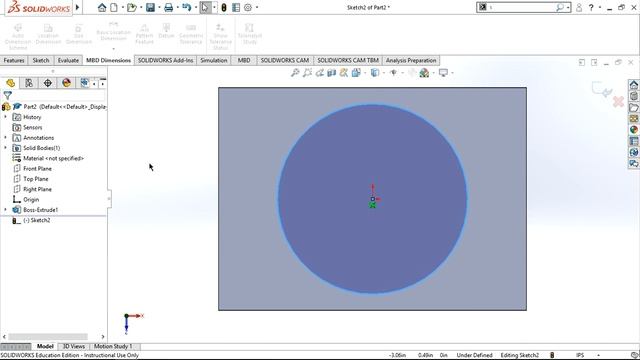This screenshot has width=640, height=360.
Task: Click the Previous View icon
Action: (x=320, y=73)
